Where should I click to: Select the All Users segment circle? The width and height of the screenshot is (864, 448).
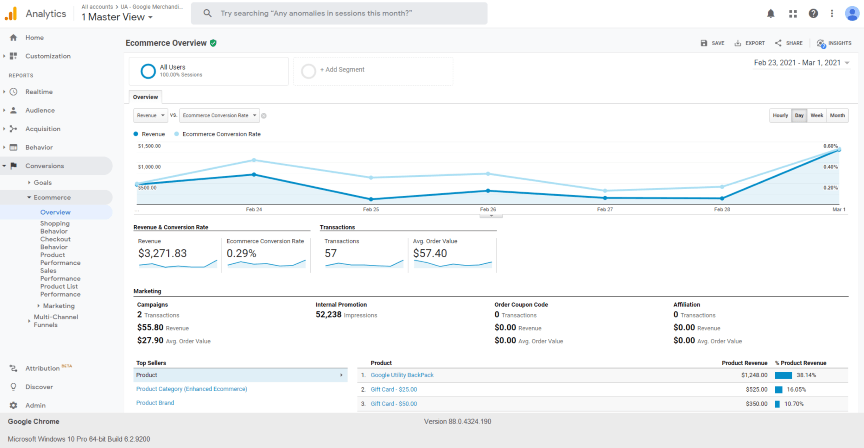[148, 71]
